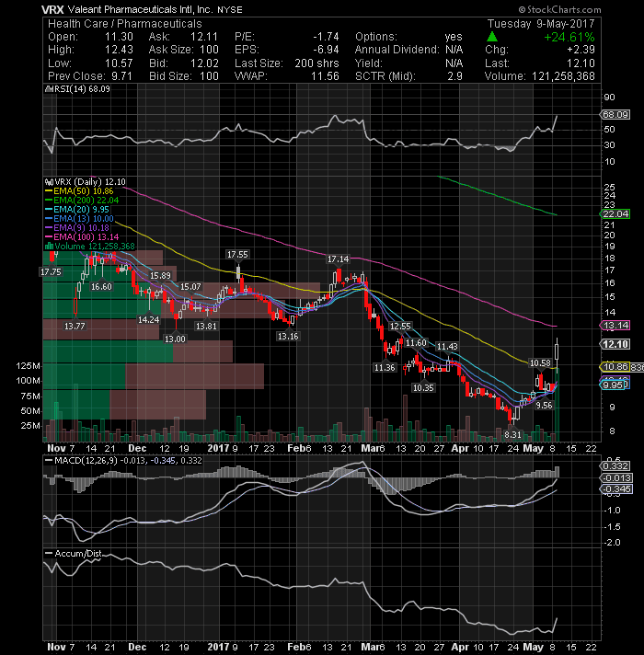Click the Annual Dividend label
The width and height of the screenshot is (644, 655).
[x=397, y=50]
